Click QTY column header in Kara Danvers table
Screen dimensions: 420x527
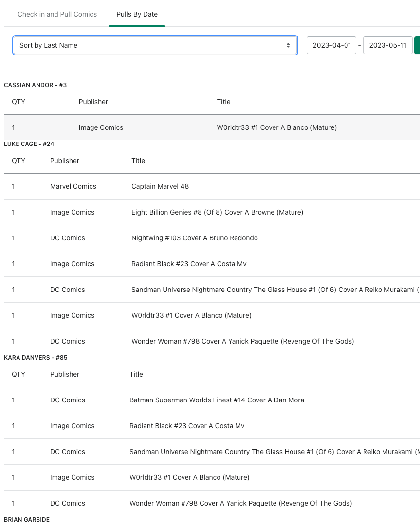click(18, 374)
